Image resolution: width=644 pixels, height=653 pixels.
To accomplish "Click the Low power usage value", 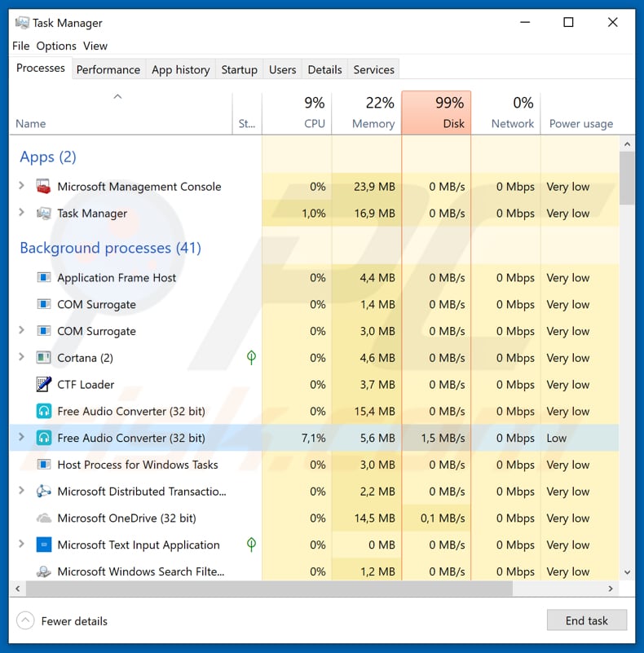I will coord(557,438).
